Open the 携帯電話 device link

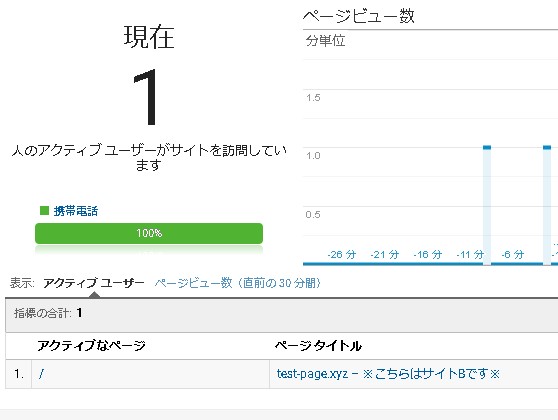75,211
